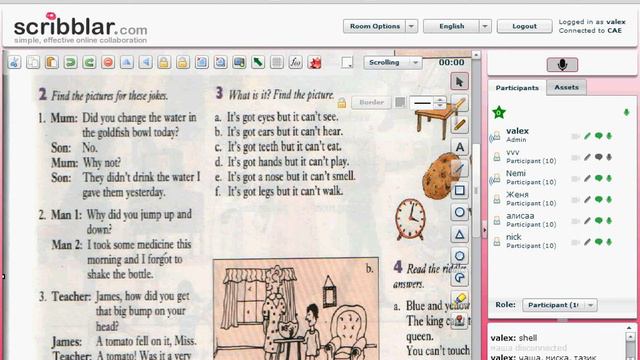This screenshot has height=360, width=640.
Task: Select the red pin stamp tool
Action: (460, 320)
